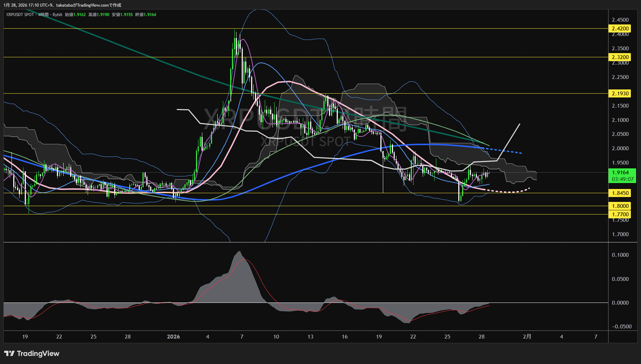The image size is (641, 364).
Task: Select the 1.7700 price level label
Action: coord(620,214)
